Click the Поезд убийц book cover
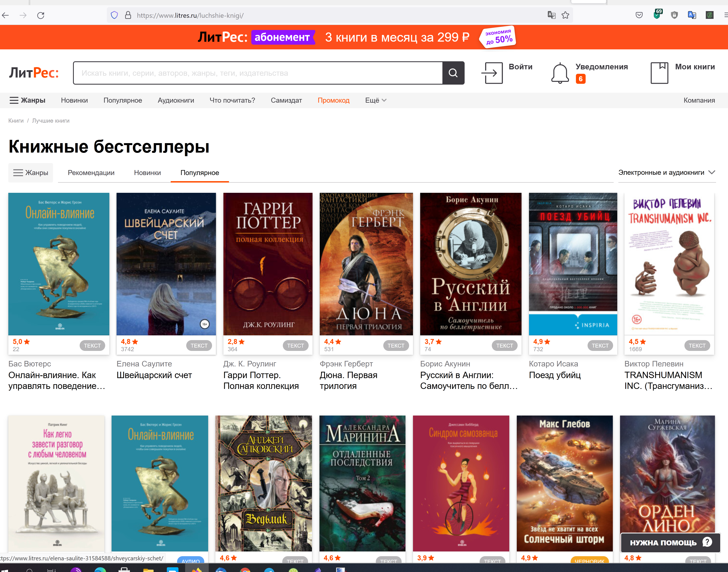 point(572,264)
